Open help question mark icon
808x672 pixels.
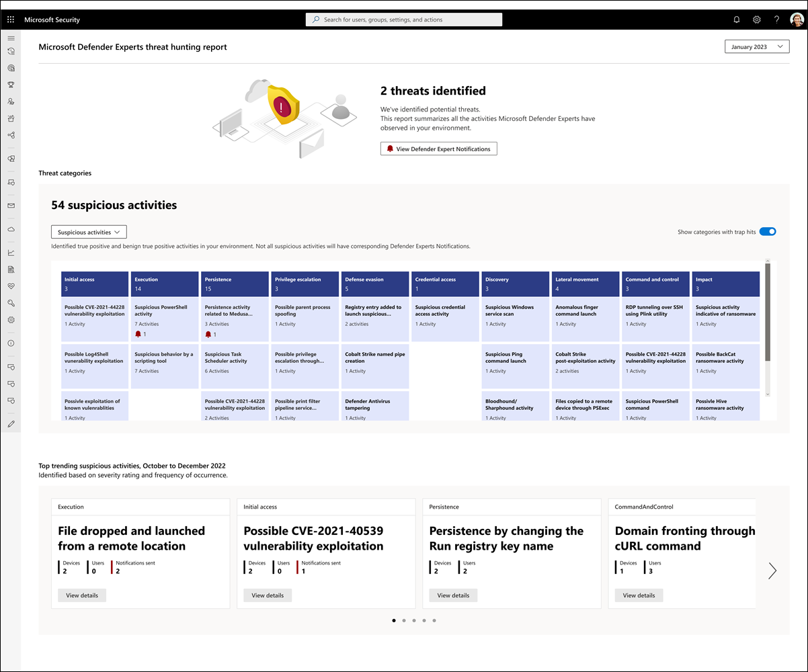[776, 19]
